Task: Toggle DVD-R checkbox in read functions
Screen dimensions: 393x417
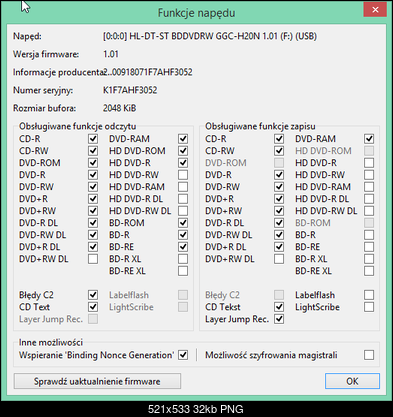Action: click(93, 175)
